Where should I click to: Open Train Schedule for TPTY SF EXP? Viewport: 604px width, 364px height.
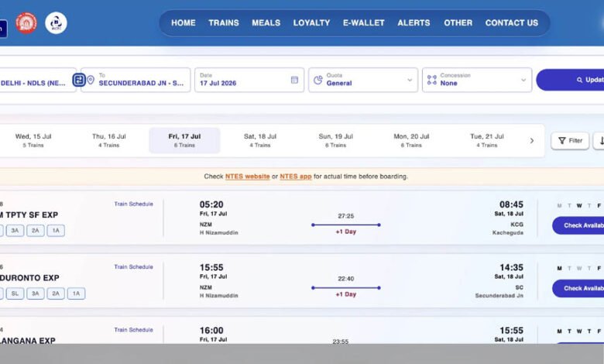(x=133, y=204)
